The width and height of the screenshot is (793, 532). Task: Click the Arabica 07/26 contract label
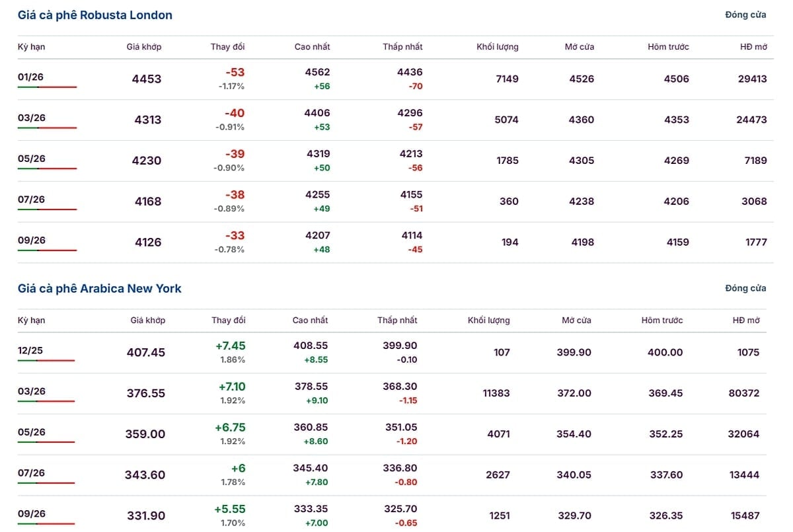click(32, 473)
